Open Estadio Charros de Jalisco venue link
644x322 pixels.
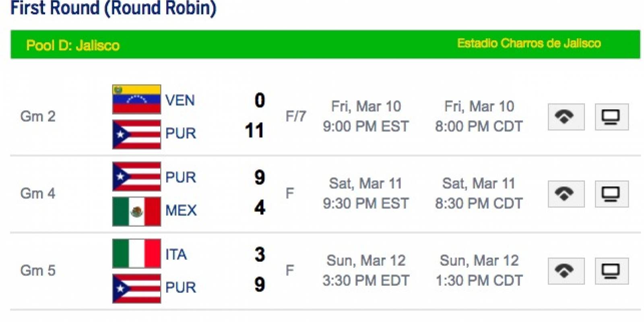[x=529, y=43]
